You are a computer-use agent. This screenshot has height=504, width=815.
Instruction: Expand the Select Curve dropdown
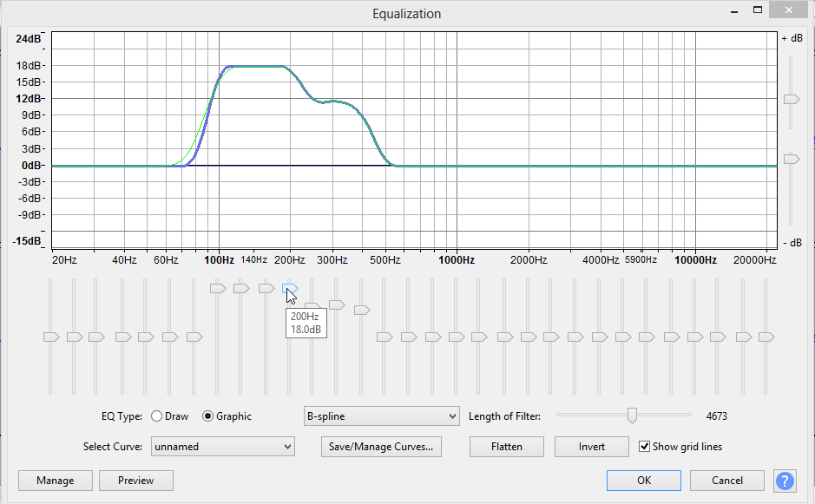click(223, 447)
